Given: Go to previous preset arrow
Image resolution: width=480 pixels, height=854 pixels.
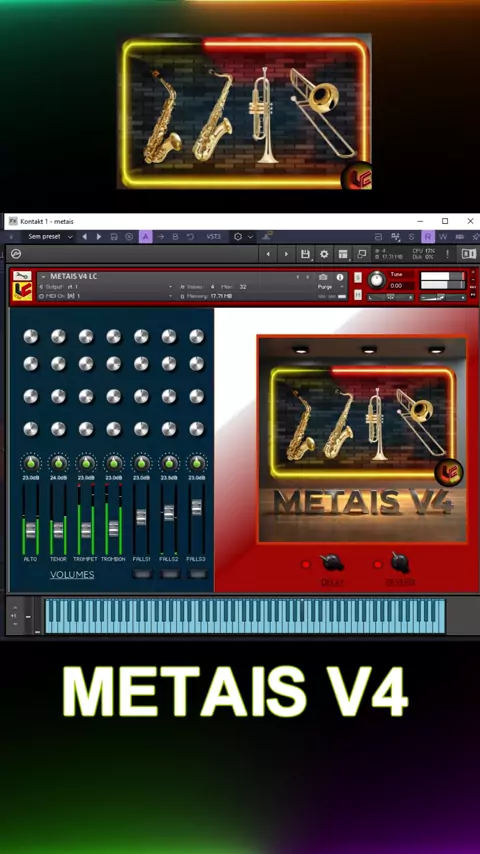Looking at the screenshot, I should [84, 237].
